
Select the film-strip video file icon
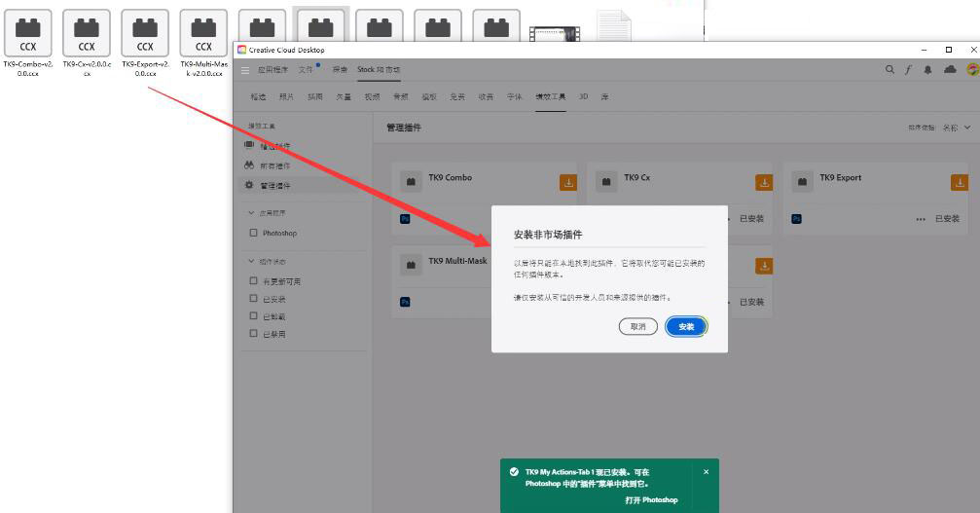coord(555,32)
